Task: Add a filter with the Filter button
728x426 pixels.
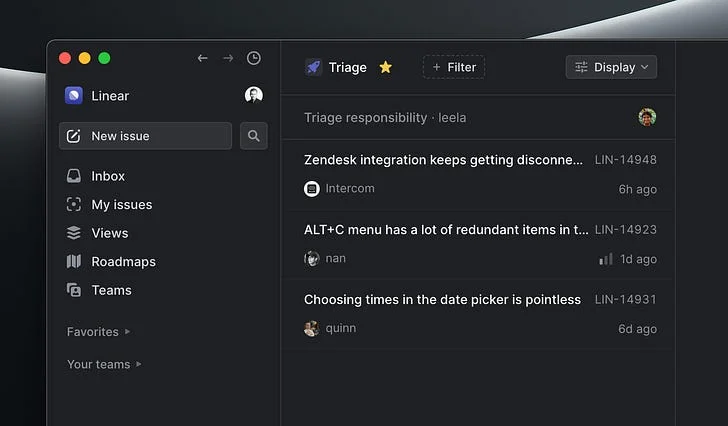Action: [x=454, y=67]
